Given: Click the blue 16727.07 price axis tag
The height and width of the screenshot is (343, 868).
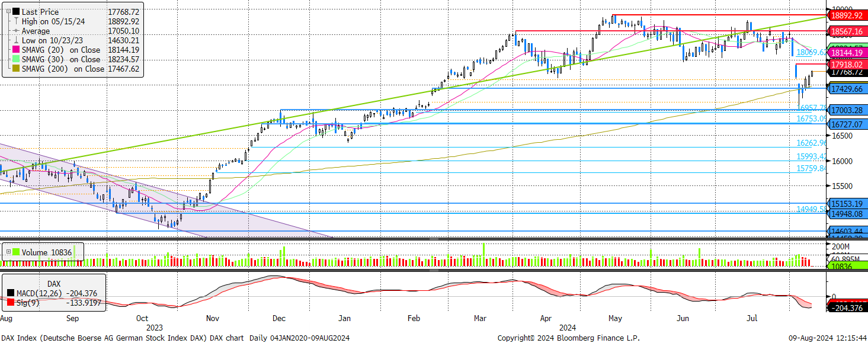Looking at the screenshot, I should pyautogui.click(x=846, y=124).
